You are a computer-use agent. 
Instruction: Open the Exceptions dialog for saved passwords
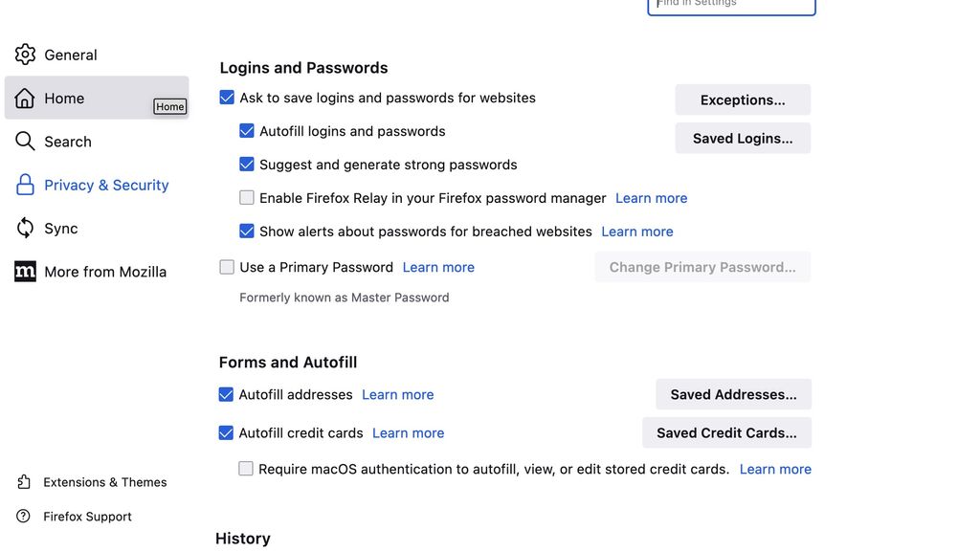pyautogui.click(x=743, y=99)
